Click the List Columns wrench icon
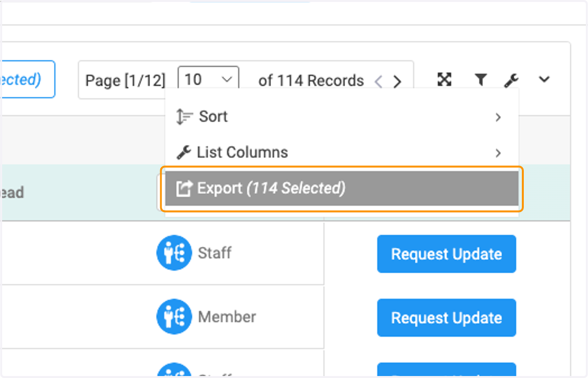 184,153
